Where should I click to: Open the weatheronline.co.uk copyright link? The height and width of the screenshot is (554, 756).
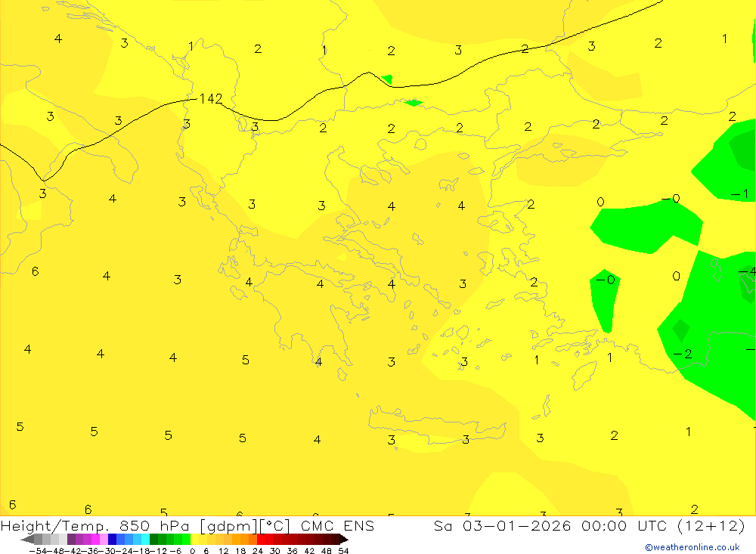692,547
